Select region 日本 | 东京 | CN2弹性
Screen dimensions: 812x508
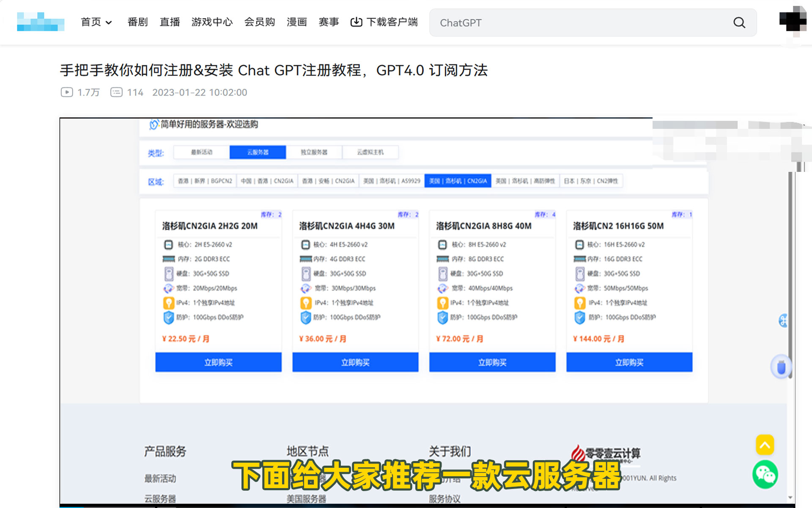click(591, 181)
